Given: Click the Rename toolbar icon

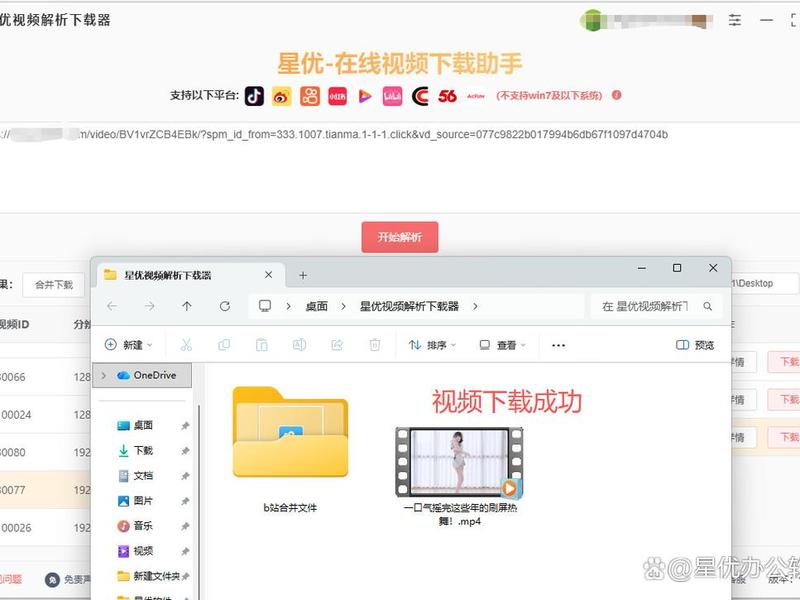Looking at the screenshot, I should (299, 345).
